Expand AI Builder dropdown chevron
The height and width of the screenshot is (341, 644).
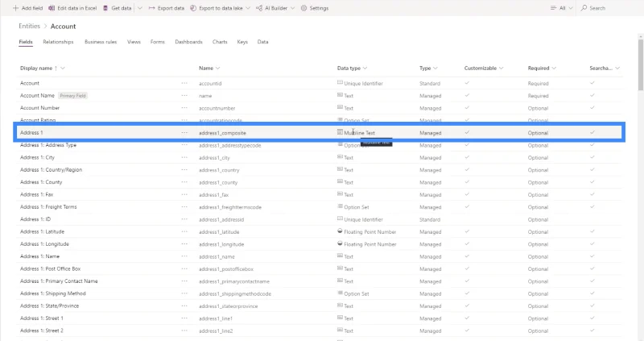[x=292, y=8]
